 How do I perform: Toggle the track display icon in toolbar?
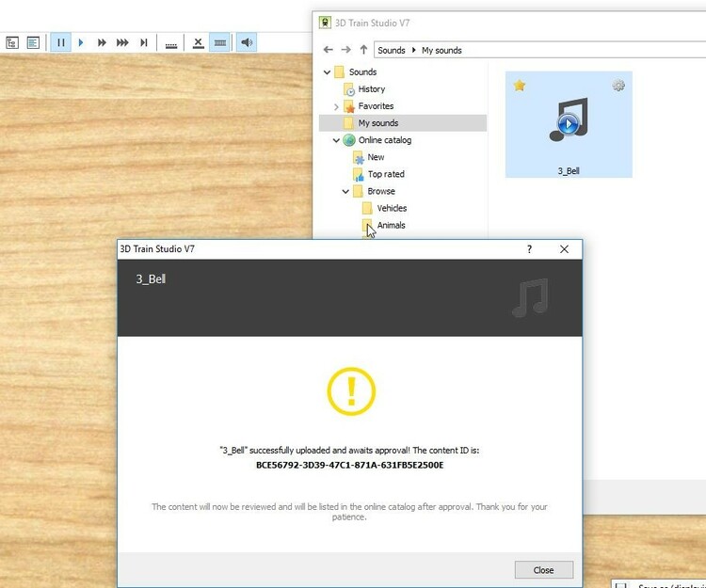click(x=219, y=42)
